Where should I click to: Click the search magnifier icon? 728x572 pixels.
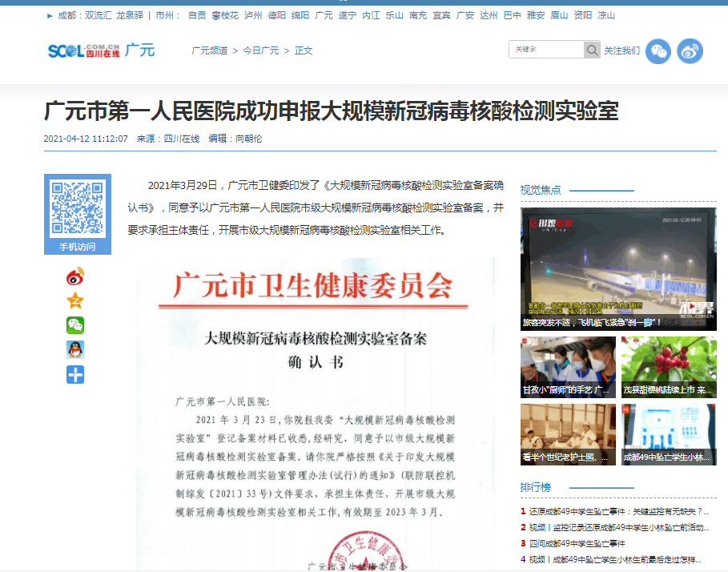click(592, 50)
